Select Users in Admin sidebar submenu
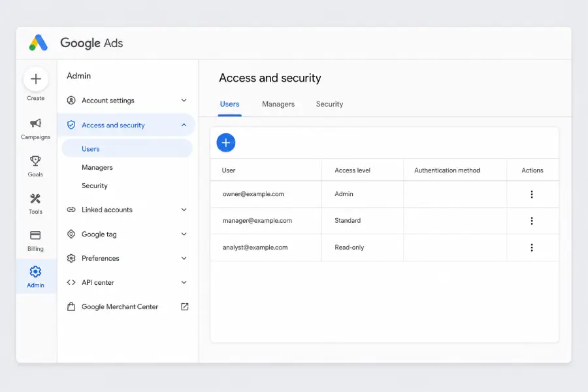The width and height of the screenshot is (588, 392). tap(127, 149)
